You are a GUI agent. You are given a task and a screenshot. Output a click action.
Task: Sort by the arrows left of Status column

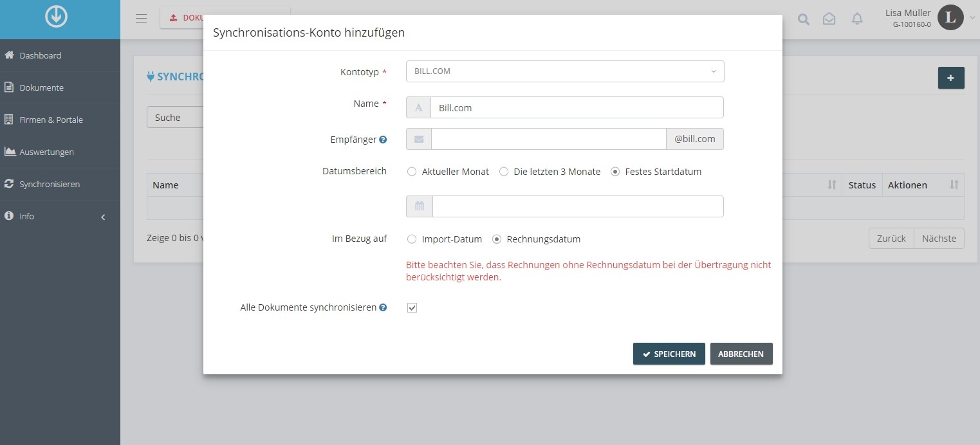[x=832, y=185]
